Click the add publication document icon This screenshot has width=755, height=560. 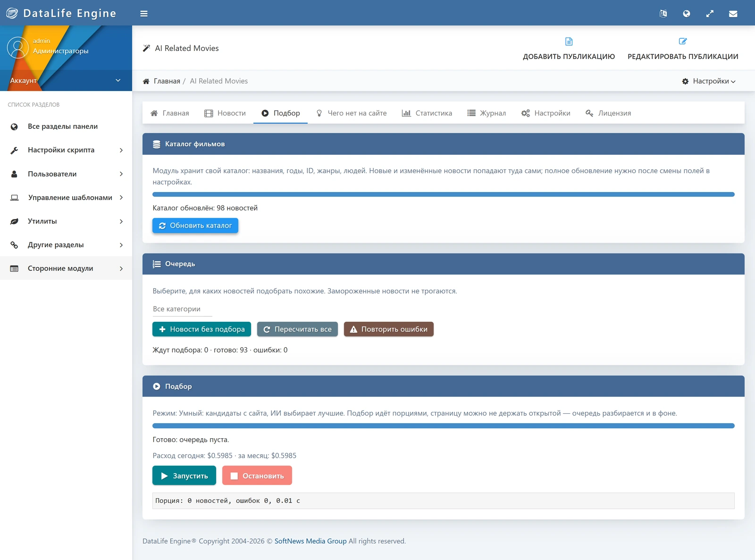click(x=569, y=42)
